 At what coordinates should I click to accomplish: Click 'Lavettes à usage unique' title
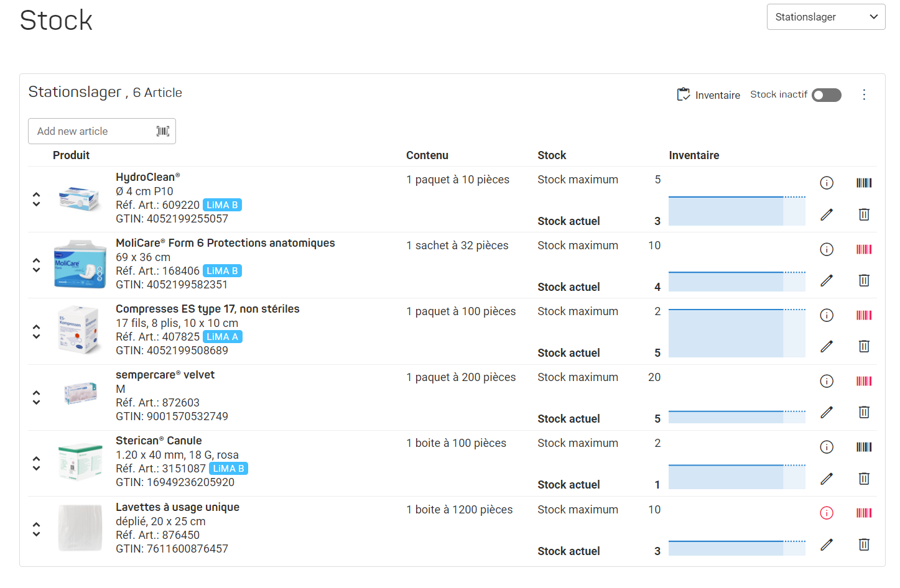pyautogui.click(x=177, y=507)
